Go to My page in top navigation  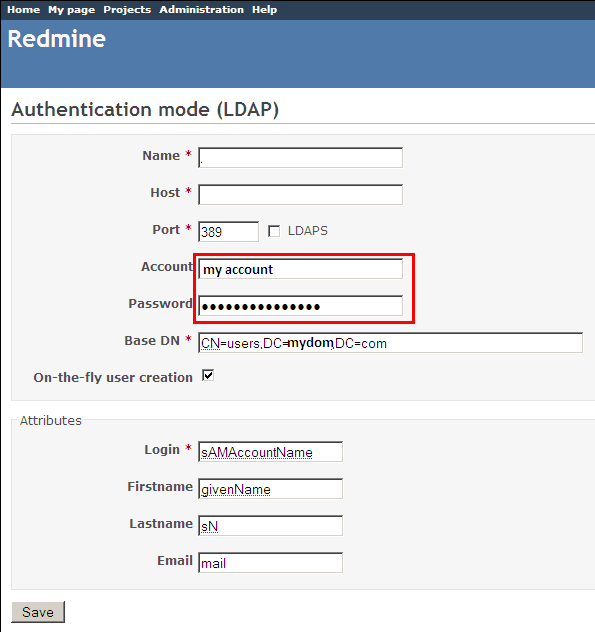coord(71,10)
